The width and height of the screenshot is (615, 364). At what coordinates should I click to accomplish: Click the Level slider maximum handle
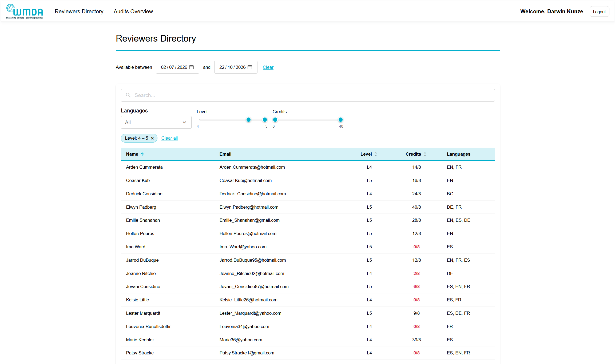click(265, 120)
